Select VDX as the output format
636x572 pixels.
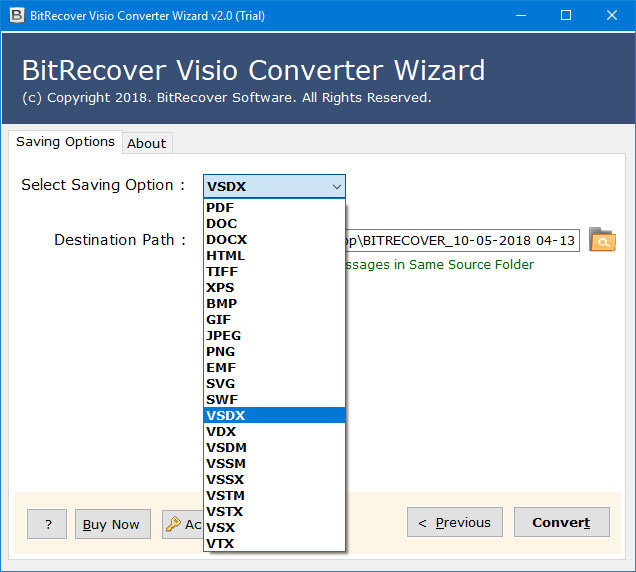[274, 432]
